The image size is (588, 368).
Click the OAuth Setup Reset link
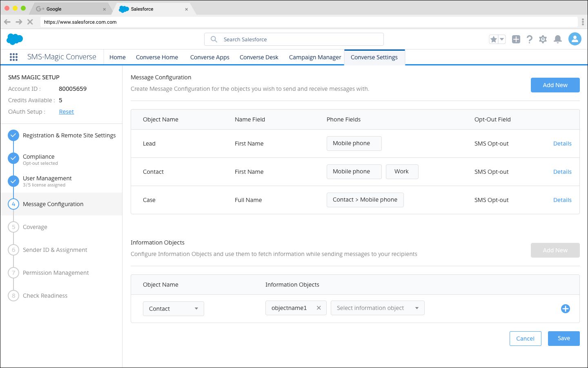pos(67,112)
